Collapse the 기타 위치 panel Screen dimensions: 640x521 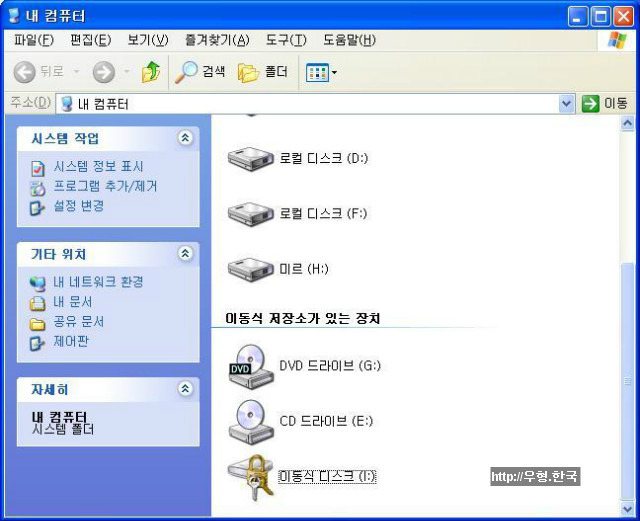click(x=185, y=254)
